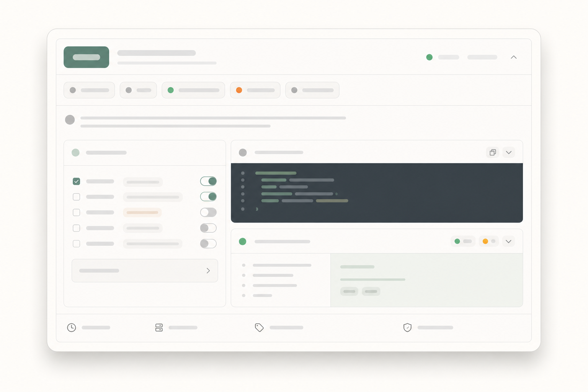Click the shield check icon in the footer
The width and height of the screenshot is (588, 392).
(x=407, y=328)
